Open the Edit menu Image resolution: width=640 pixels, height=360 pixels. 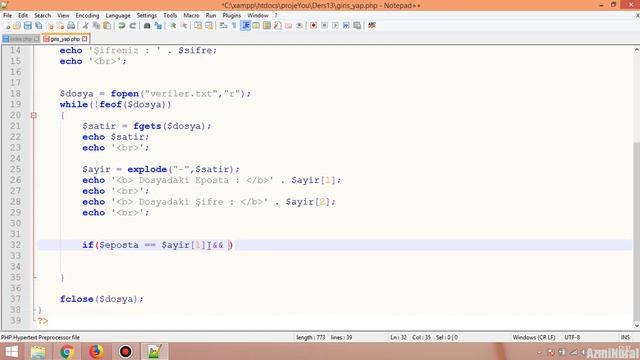23,16
